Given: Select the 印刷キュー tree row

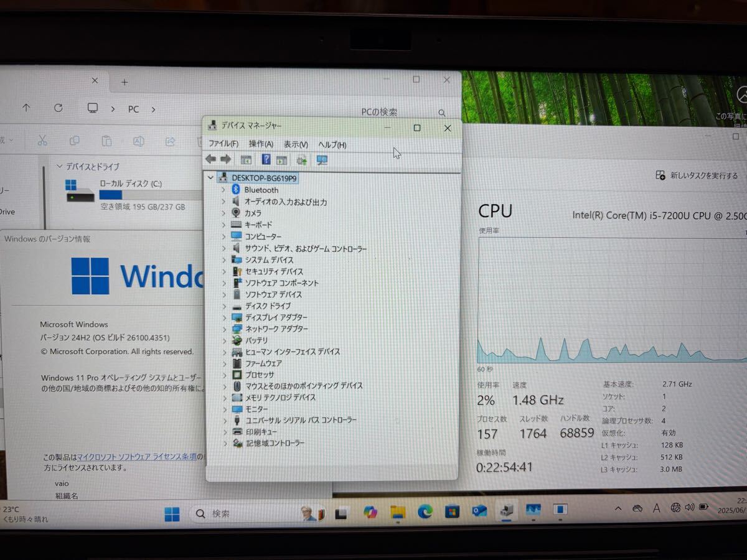Looking at the screenshot, I should click(255, 431).
